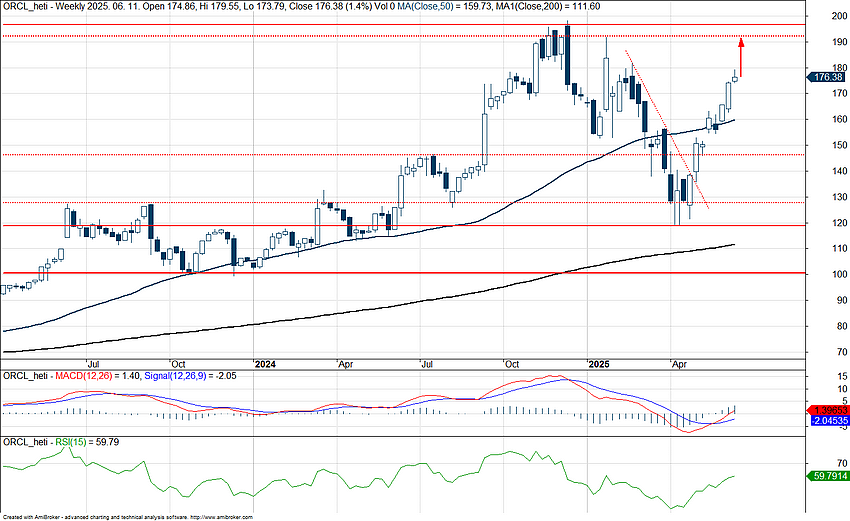Click the 2024 label on time axis
This screenshot has height=521, width=850.
265,364
